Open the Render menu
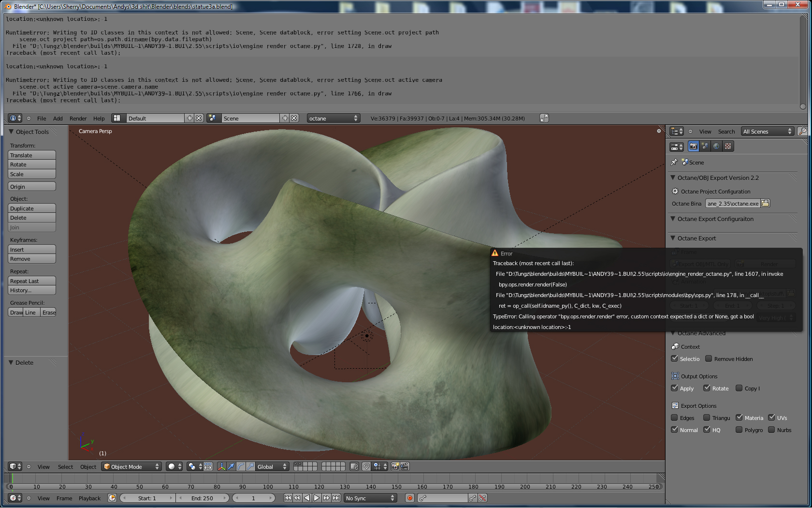Viewport: 812px width, 508px height. tap(78, 119)
